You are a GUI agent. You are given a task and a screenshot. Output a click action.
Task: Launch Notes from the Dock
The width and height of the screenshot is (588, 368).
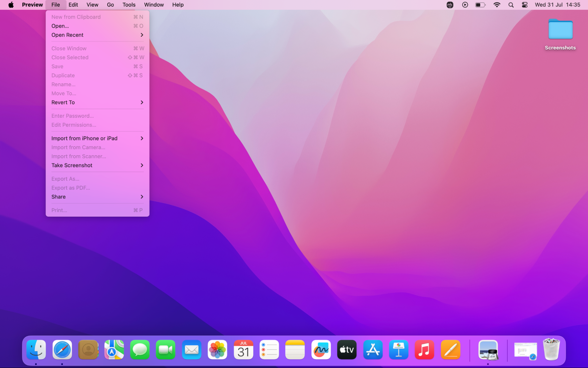tap(295, 350)
